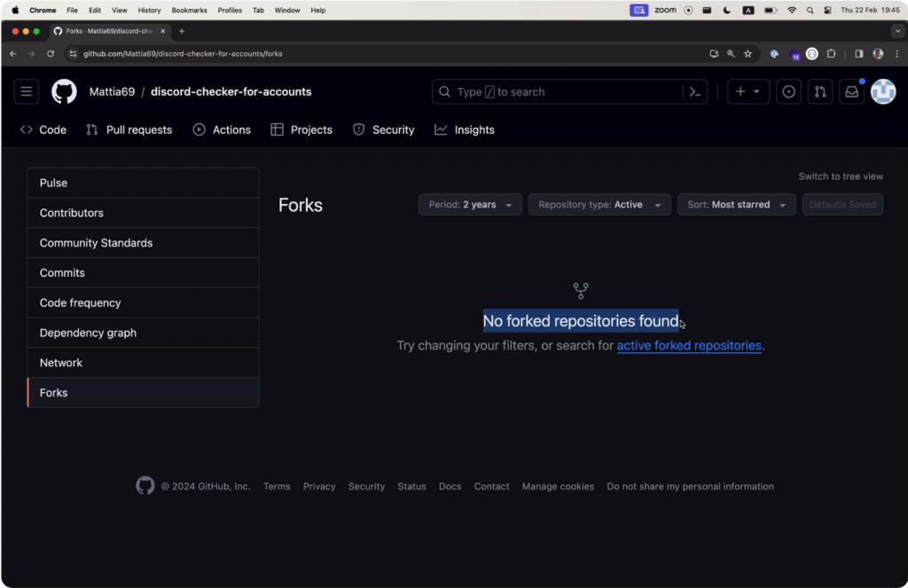Reload the page using the refresh icon
The height and width of the screenshot is (588, 908).
tap(51, 53)
